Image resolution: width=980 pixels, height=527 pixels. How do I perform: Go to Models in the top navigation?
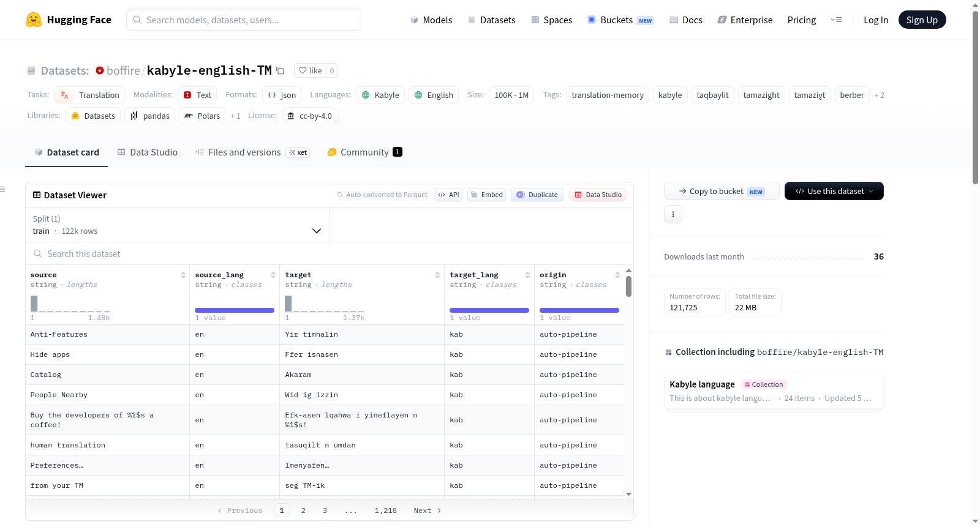click(431, 20)
